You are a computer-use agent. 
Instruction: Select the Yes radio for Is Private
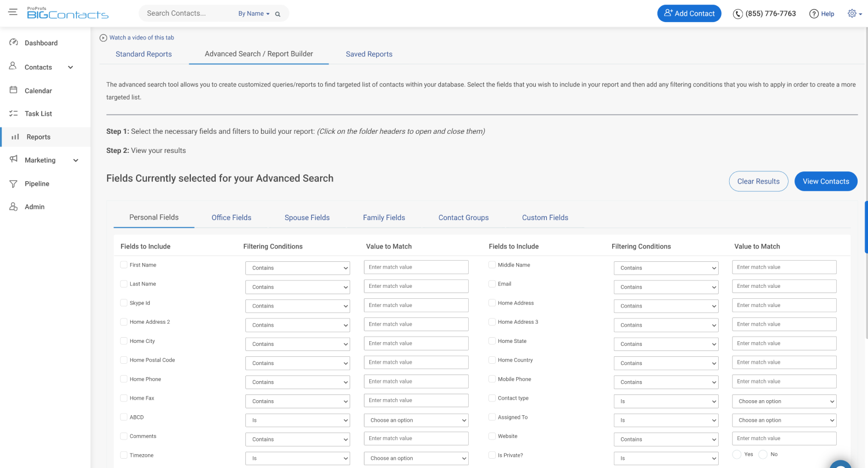pyautogui.click(x=737, y=455)
